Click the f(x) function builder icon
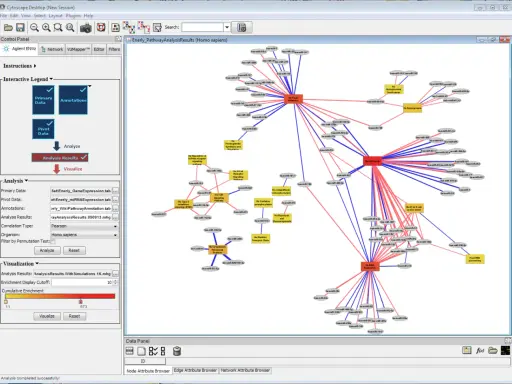The width and height of the screenshot is (512, 384). pos(480,350)
